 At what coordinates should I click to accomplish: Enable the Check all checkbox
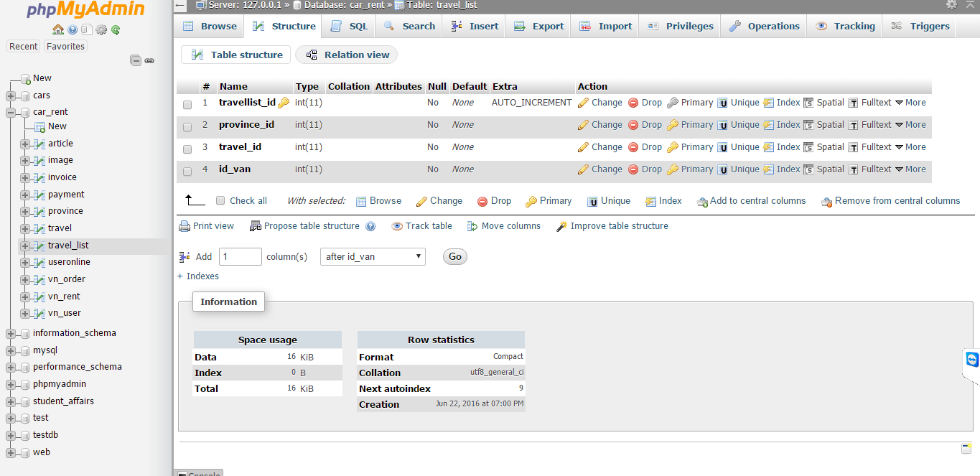(220, 201)
